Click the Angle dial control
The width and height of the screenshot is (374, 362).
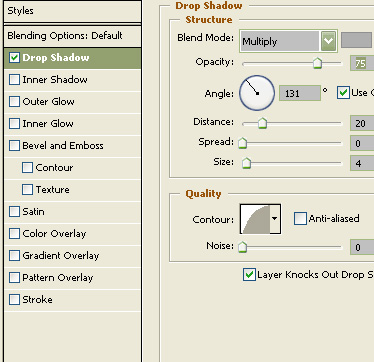coord(257,93)
